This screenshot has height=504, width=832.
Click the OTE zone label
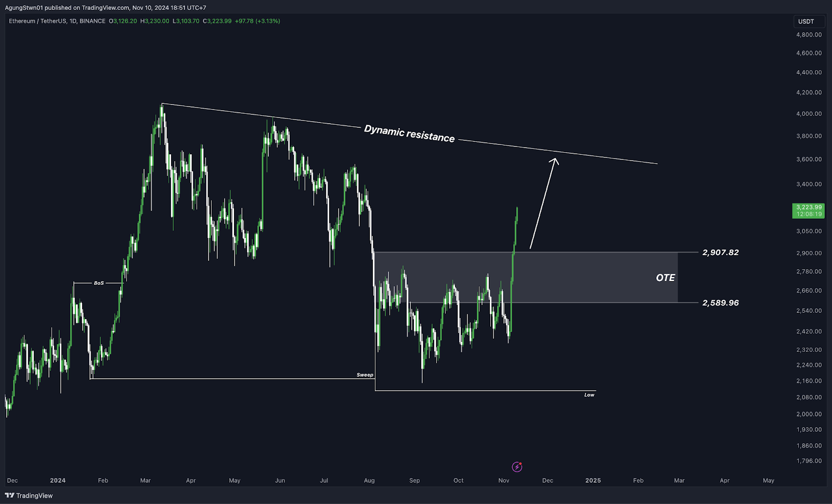tap(666, 278)
